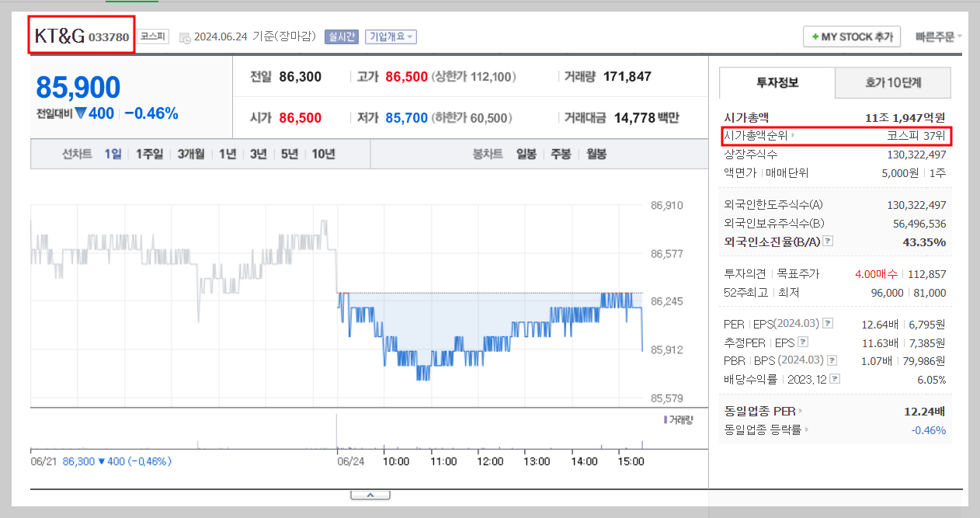Click the 코스피 market badge by stock code
The width and height of the screenshot is (980, 518).
pyautogui.click(x=153, y=37)
